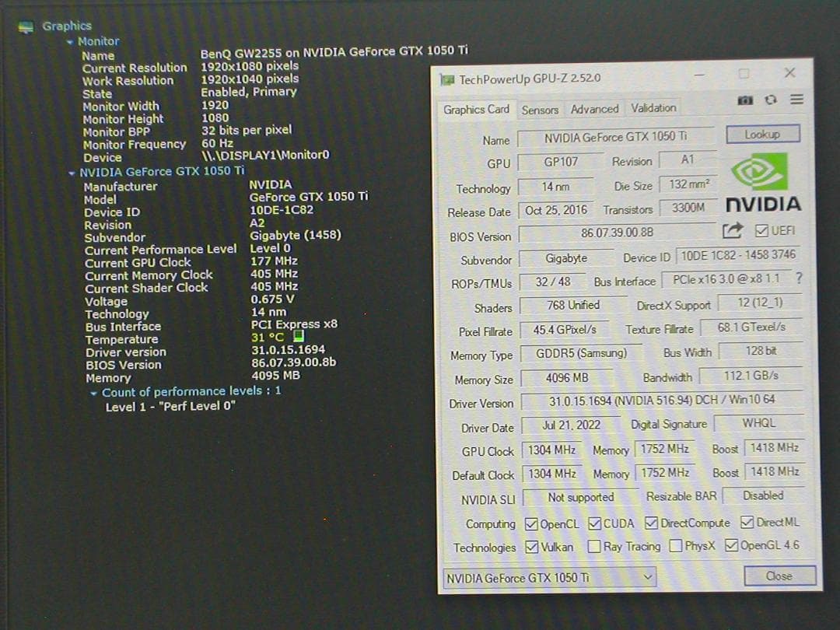Click the camera screenshot icon in GPU-Z titlebar
This screenshot has height=630, width=840.
pos(744,100)
